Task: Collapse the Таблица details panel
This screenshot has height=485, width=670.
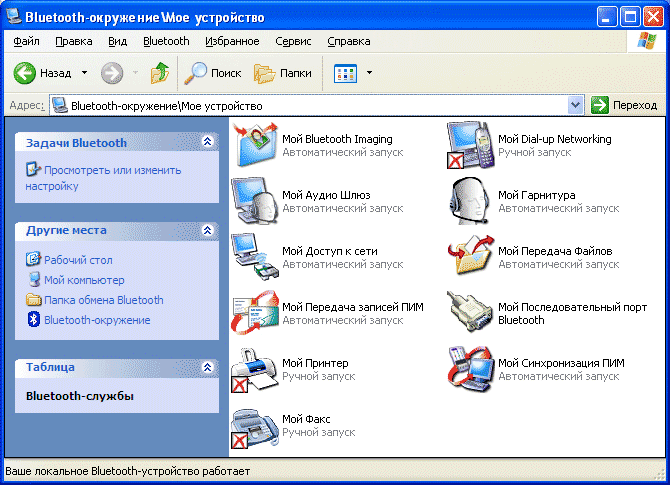Action: (208, 367)
